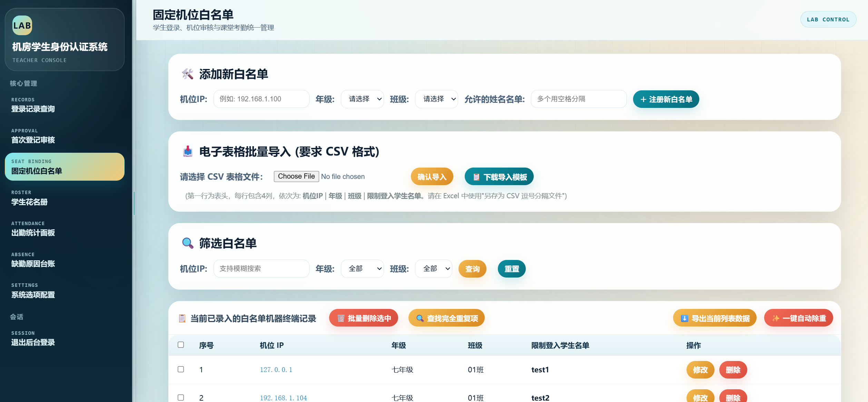This screenshot has width=868, height=402.
Task: Click the magnifier icon beside 筛选白名单
Action: (x=188, y=243)
